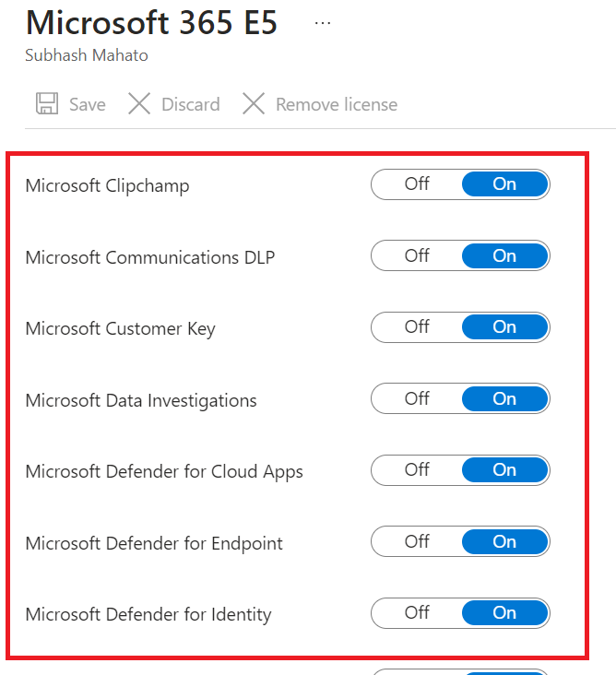Click the Save floppy disk icon
Viewport: 616px width, 675px height.
pyautogui.click(x=47, y=103)
